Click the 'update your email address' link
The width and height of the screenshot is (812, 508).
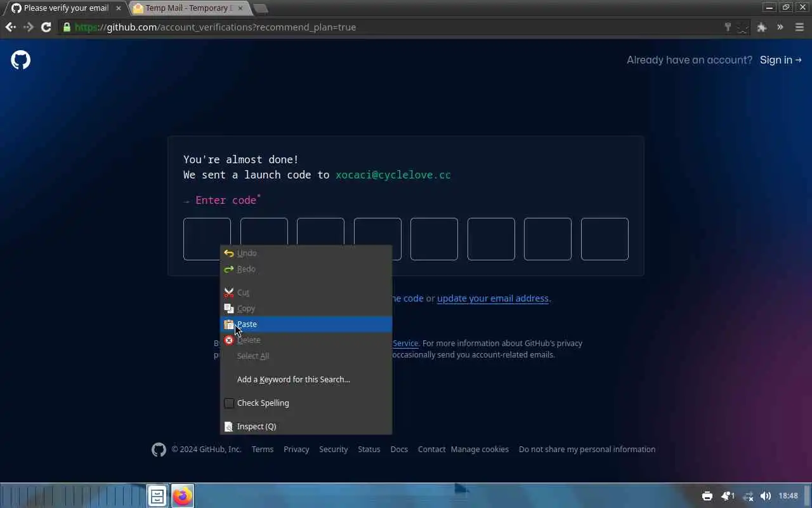(x=493, y=298)
